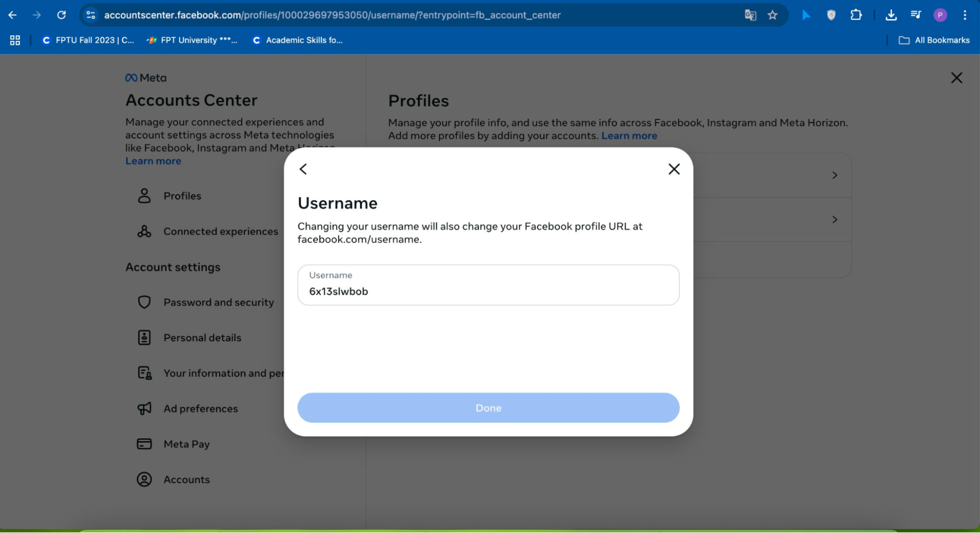Click the Accounts user circle icon

(144, 479)
